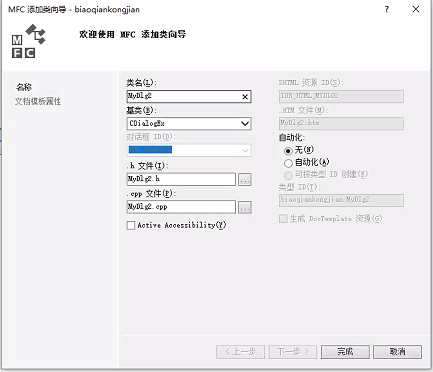Image resolution: width=433 pixels, height=372 pixels.
Task: Open the help question mark in title bar
Action: click(387, 9)
